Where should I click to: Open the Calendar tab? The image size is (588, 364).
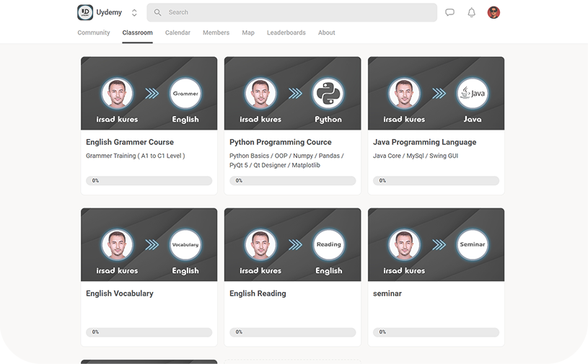coord(177,32)
